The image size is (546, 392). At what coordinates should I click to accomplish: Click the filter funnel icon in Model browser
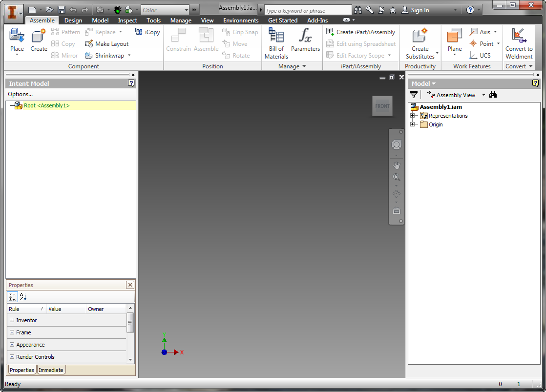point(413,95)
